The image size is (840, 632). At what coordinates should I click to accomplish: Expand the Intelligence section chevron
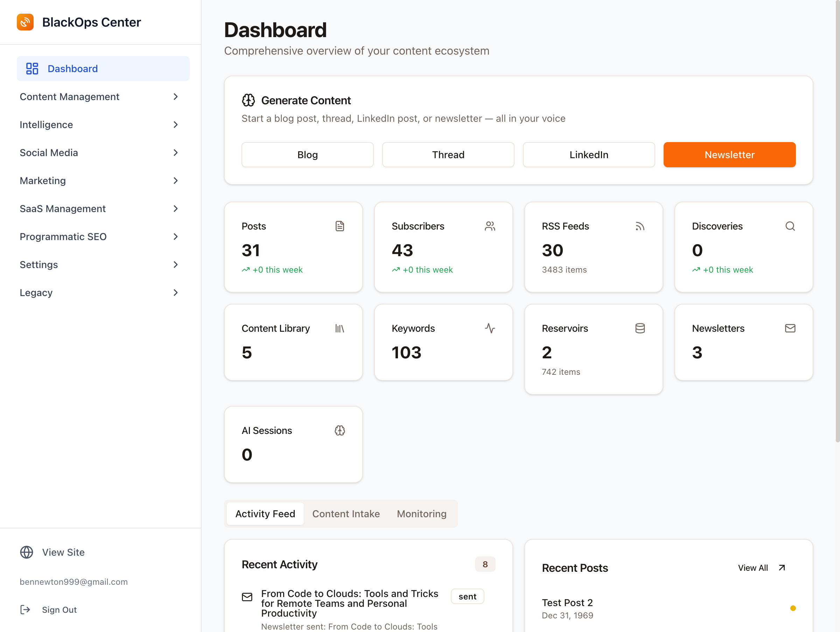click(x=175, y=125)
